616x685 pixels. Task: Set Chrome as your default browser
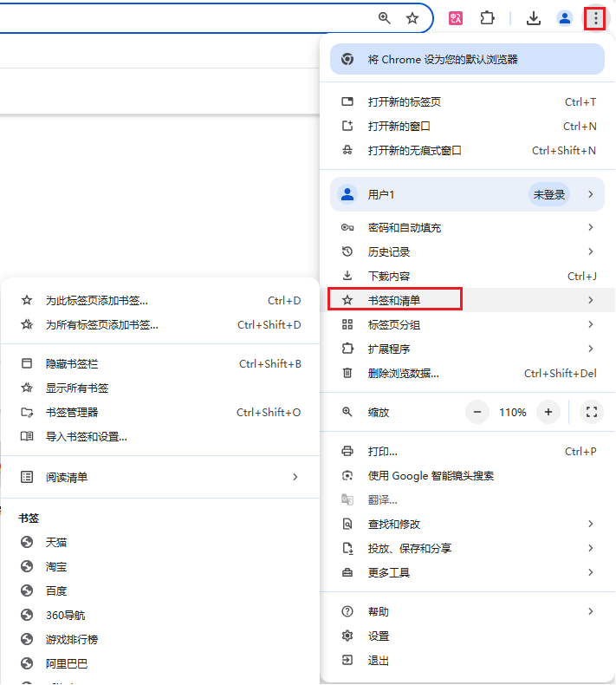pyautogui.click(x=467, y=59)
